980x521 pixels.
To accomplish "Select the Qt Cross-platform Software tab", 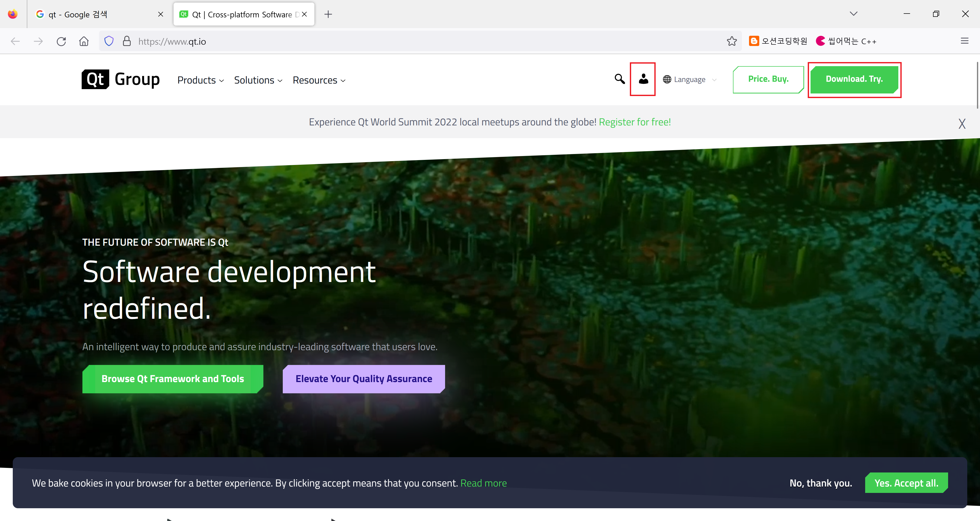I will (244, 15).
